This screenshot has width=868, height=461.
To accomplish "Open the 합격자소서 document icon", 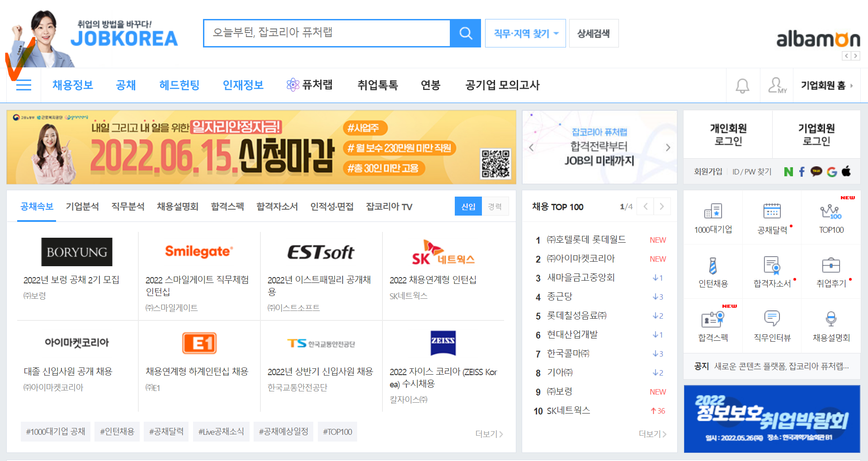I will (772, 265).
